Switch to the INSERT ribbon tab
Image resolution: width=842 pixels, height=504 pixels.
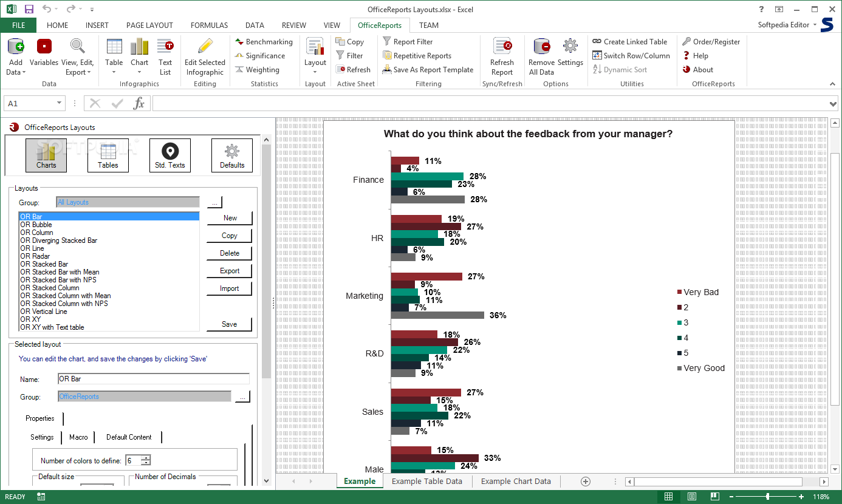coord(97,26)
